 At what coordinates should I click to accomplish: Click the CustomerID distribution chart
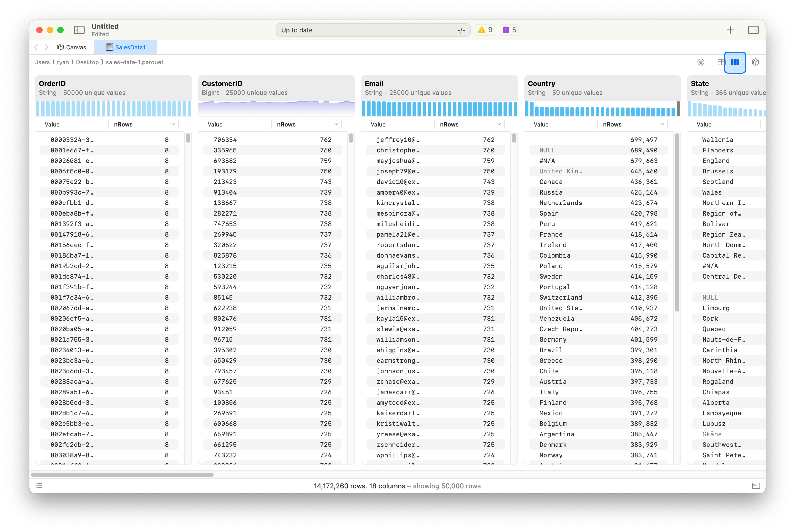pyautogui.click(x=276, y=109)
